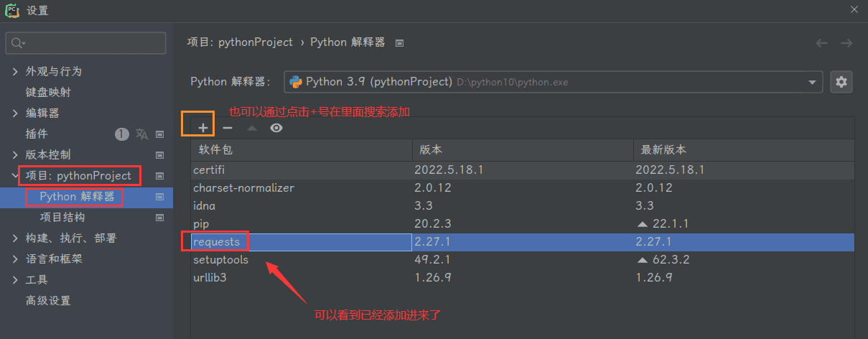Click the minus icon to uninstall package

pos(228,128)
